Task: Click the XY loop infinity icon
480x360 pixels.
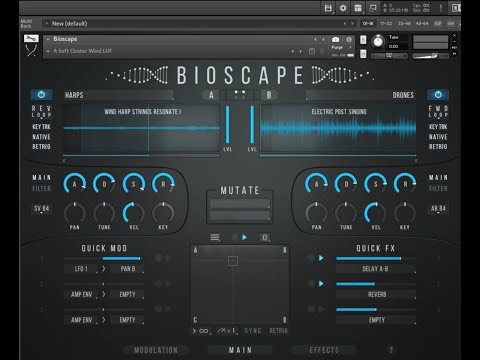Action: 204,331
